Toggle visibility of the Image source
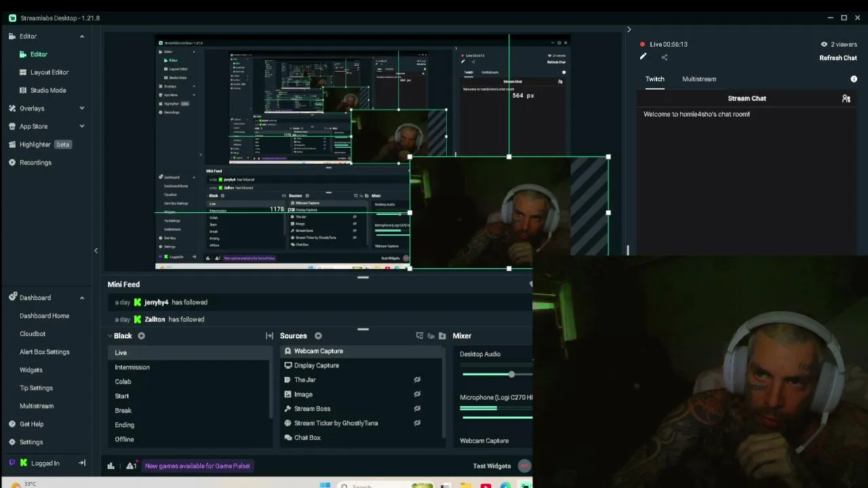 (x=417, y=394)
